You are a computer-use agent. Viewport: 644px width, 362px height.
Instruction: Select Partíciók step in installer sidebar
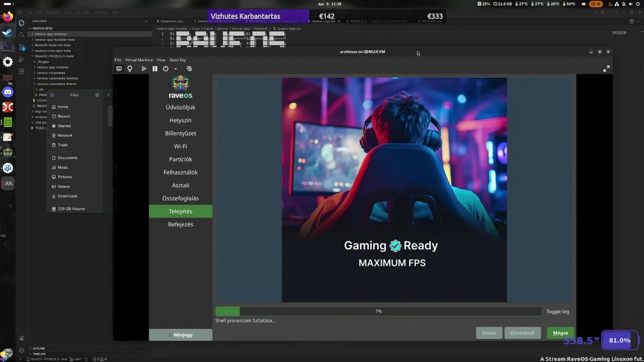click(x=181, y=159)
